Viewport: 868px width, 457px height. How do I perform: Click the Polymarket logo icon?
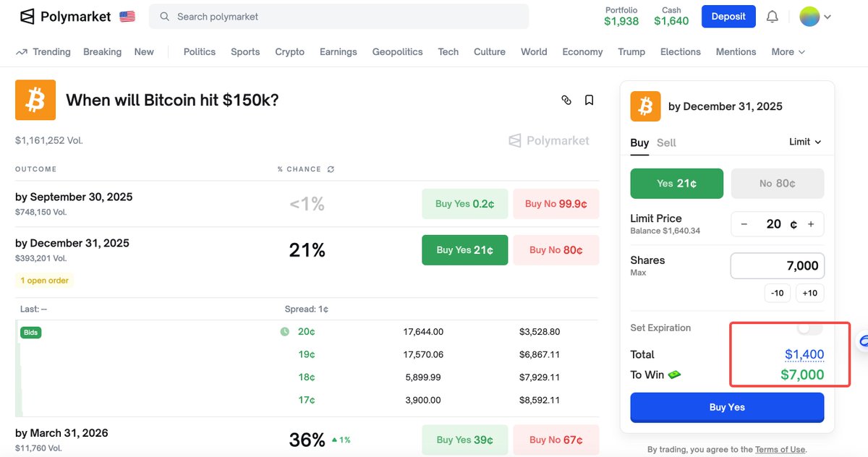(27, 16)
